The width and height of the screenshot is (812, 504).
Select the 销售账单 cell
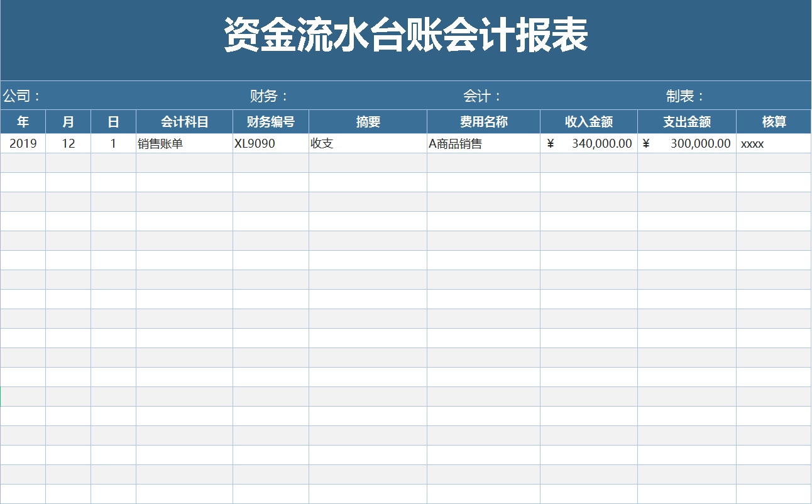[x=185, y=143]
